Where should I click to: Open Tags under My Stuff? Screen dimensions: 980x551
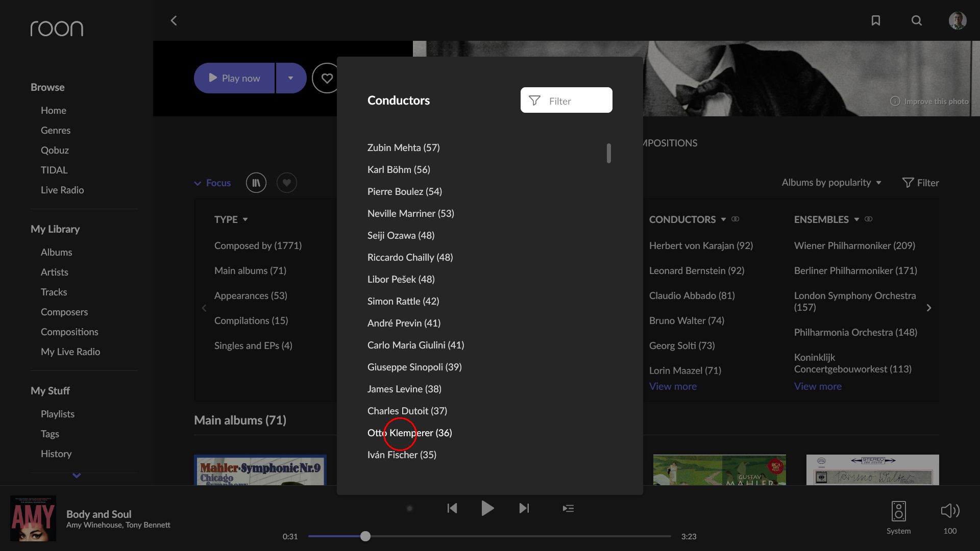coord(50,434)
